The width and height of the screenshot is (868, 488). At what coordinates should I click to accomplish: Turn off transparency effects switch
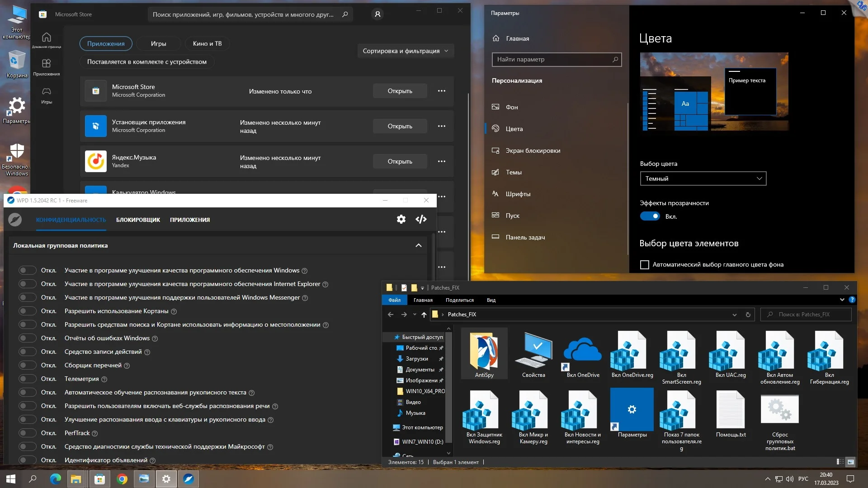(x=650, y=216)
